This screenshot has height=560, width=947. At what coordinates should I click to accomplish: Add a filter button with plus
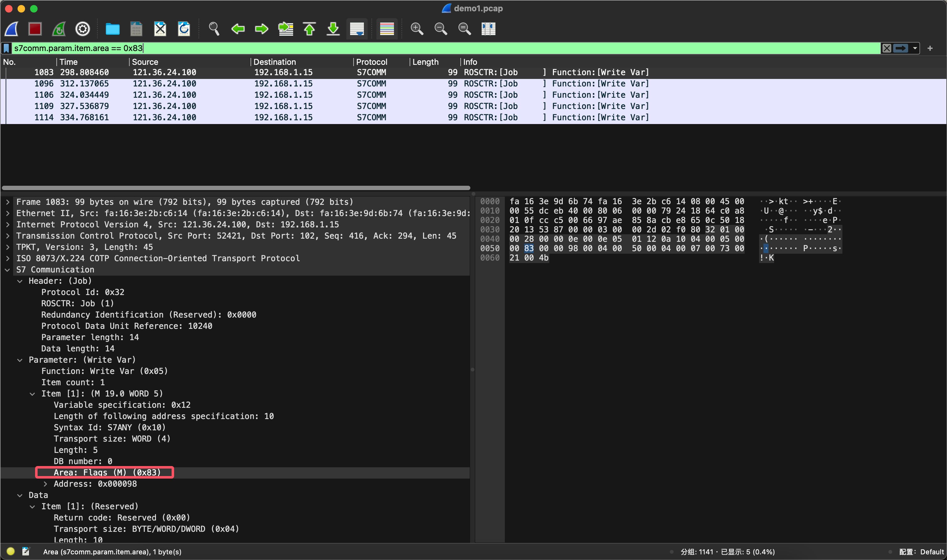(x=930, y=48)
